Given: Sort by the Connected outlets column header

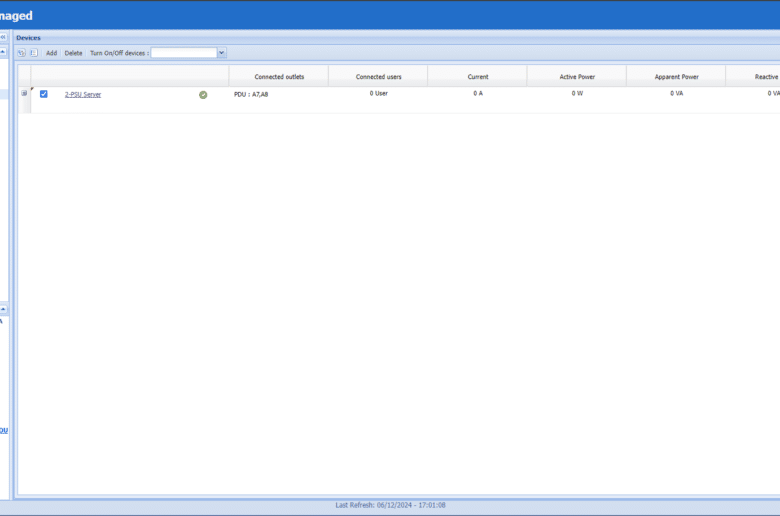Looking at the screenshot, I should coord(279,77).
